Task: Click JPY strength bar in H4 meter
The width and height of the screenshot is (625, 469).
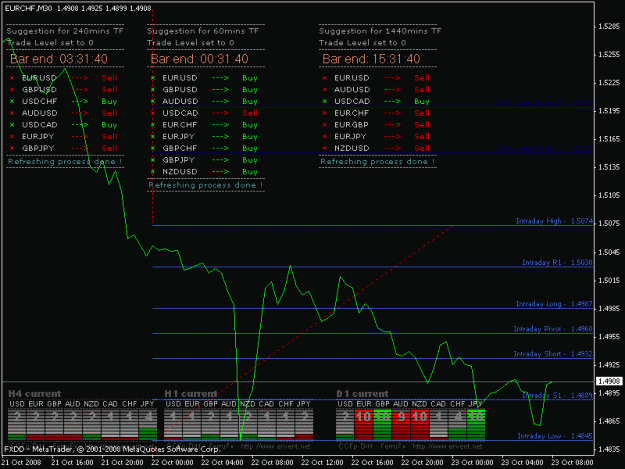Action: click(x=148, y=424)
